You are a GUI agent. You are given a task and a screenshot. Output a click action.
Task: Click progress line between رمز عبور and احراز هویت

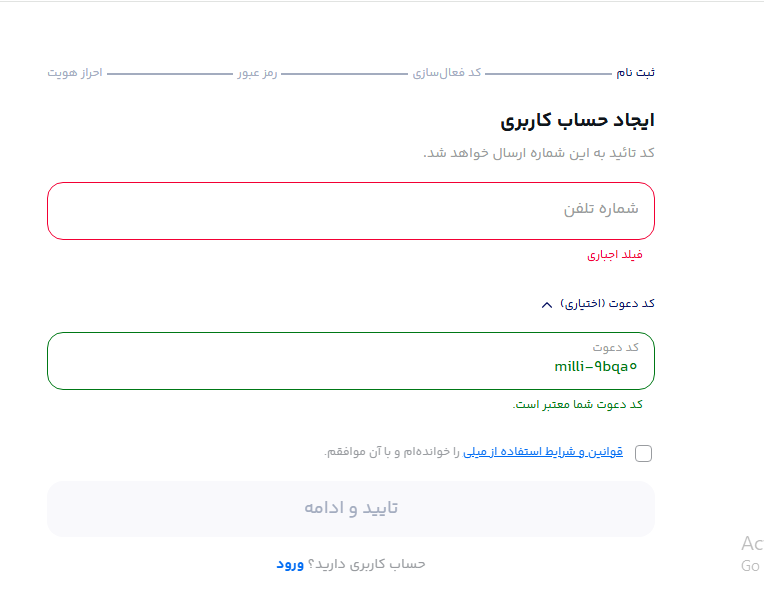point(170,74)
